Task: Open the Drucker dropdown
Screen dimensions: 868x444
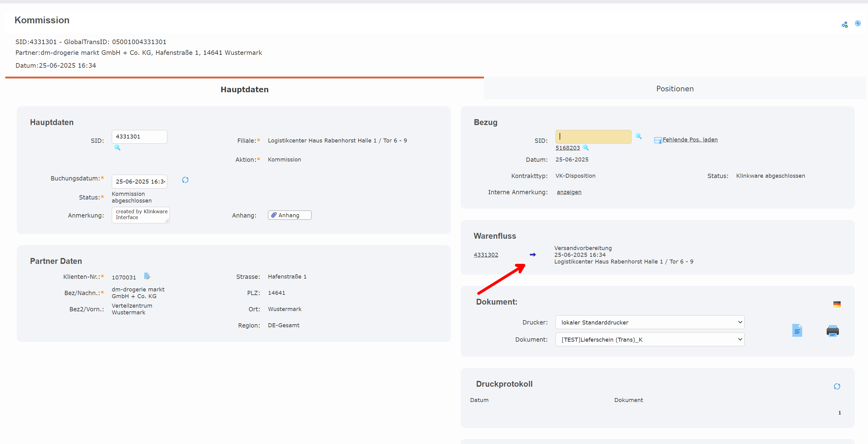Action: 649,322
